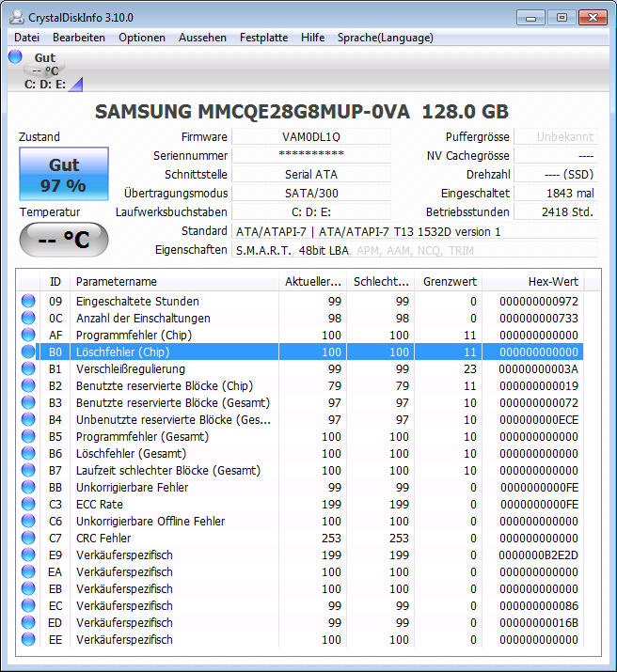Click the Laufwerksbuchstaben field C: D: E:
The width and height of the screenshot is (617, 672).
[x=311, y=212]
